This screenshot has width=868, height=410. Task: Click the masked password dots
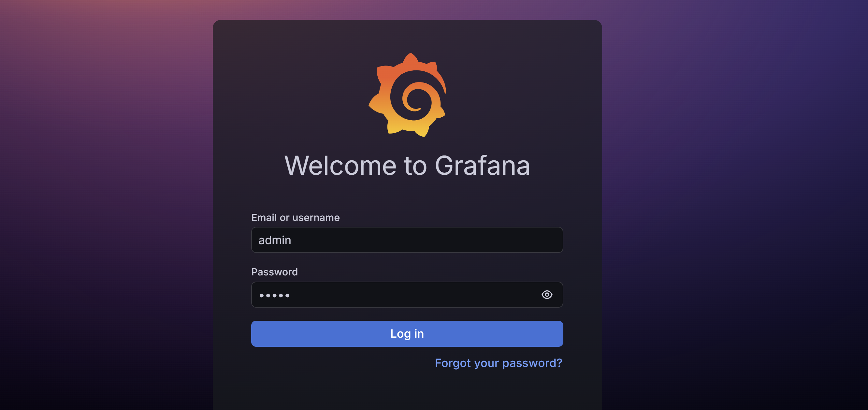pos(274,295)
